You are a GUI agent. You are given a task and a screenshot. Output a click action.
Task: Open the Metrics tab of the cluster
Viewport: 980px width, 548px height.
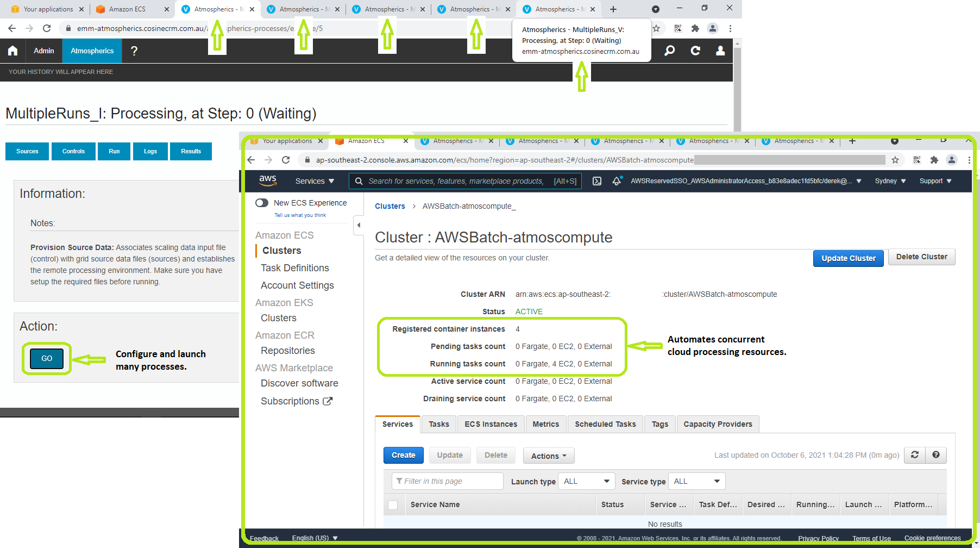pos(546,424)
